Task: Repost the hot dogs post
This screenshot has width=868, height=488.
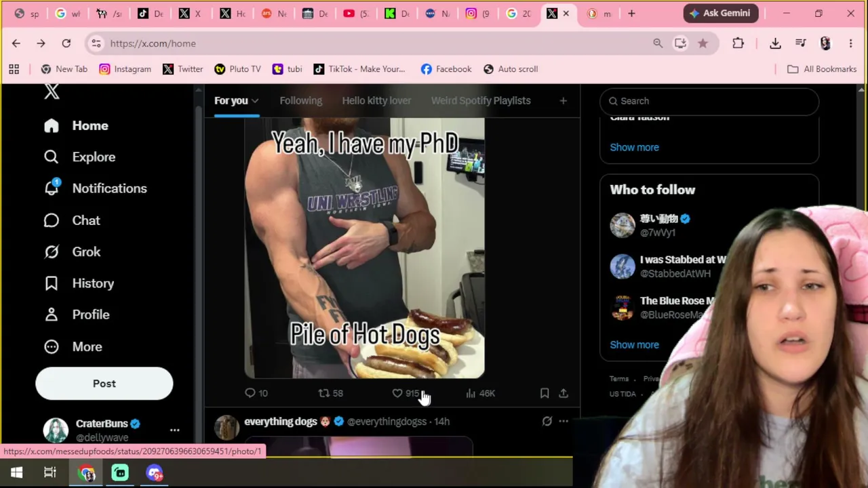Action: coord(331,393)
